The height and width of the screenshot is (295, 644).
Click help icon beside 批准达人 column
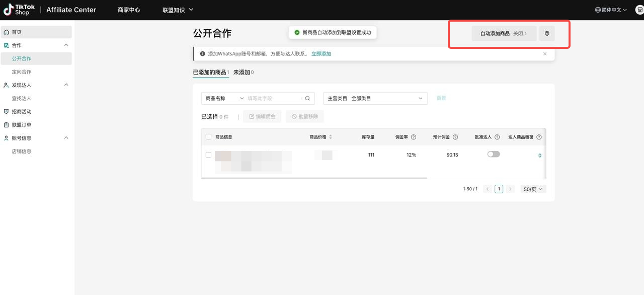[497, 137]
